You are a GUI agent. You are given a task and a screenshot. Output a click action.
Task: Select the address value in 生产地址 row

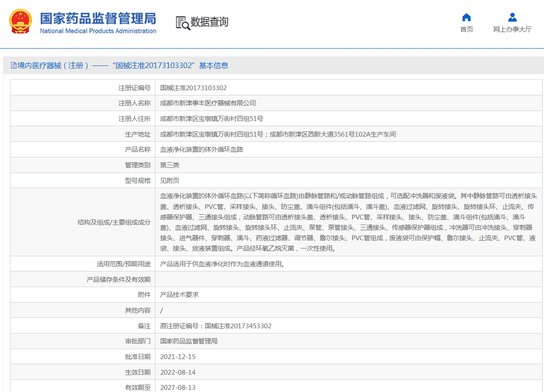tap(278, 134)
